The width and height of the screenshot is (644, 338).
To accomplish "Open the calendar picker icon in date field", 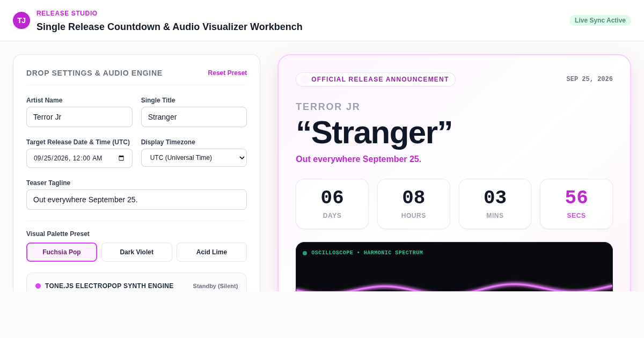I will point(121,158).
